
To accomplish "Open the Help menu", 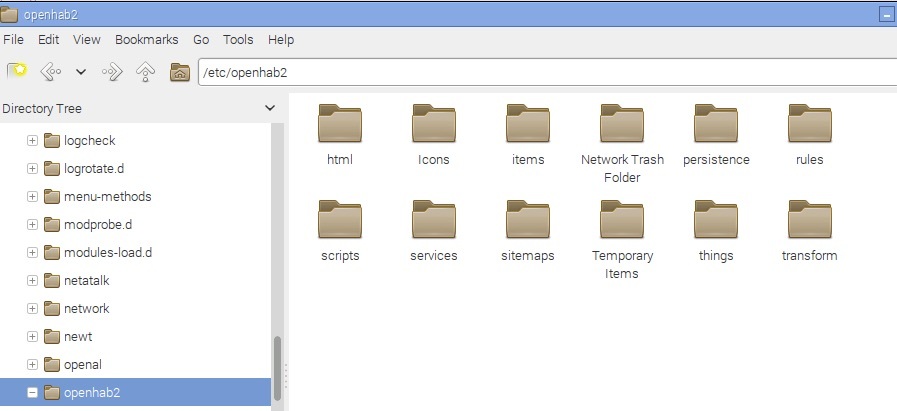I will 281,39.
